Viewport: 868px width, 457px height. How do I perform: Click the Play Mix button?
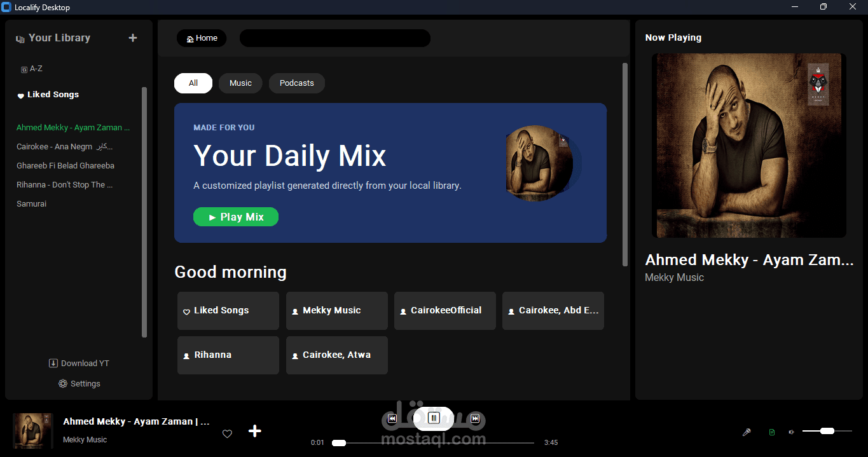(236, 217)
